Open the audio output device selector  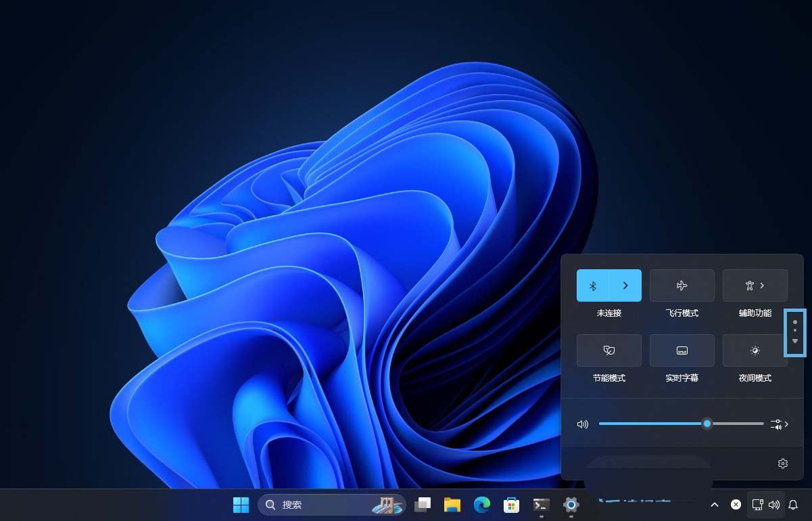click(779, 424)
